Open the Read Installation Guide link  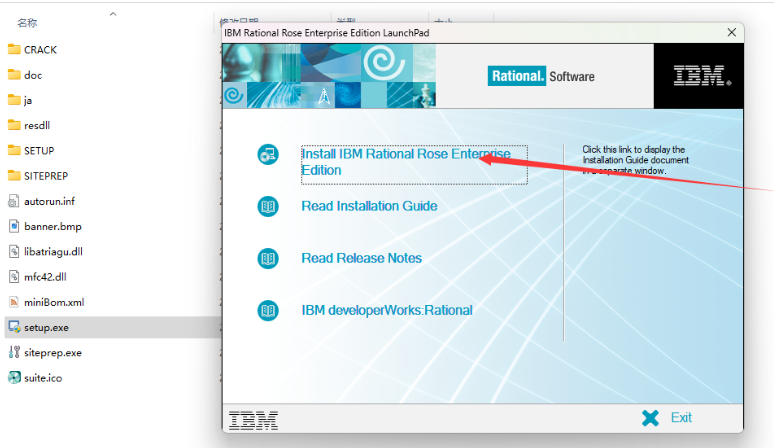click(x=369, y=206)
